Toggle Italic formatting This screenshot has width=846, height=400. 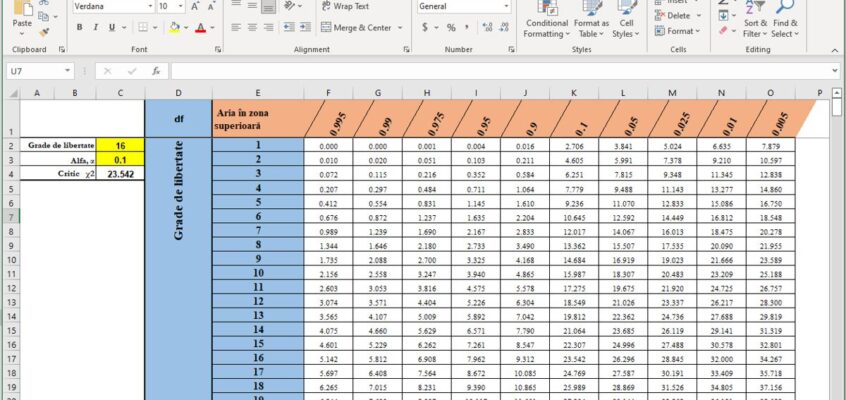point(95,28)
